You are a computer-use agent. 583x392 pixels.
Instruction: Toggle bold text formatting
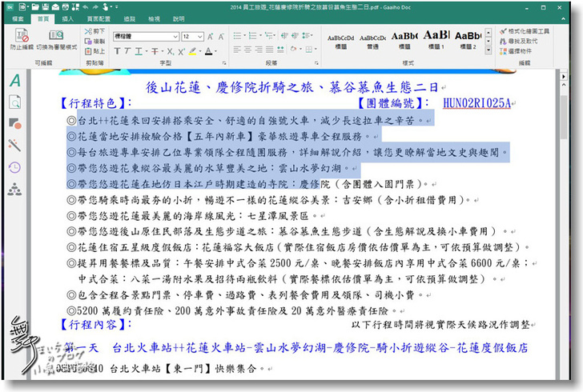pyautogui.click(x=117, y=51)
